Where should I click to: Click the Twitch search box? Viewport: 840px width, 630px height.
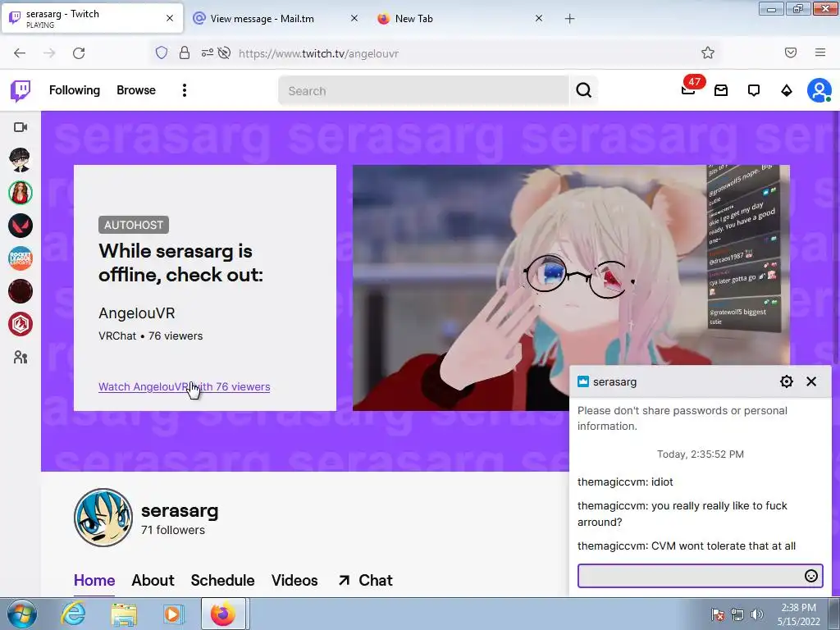423,90
